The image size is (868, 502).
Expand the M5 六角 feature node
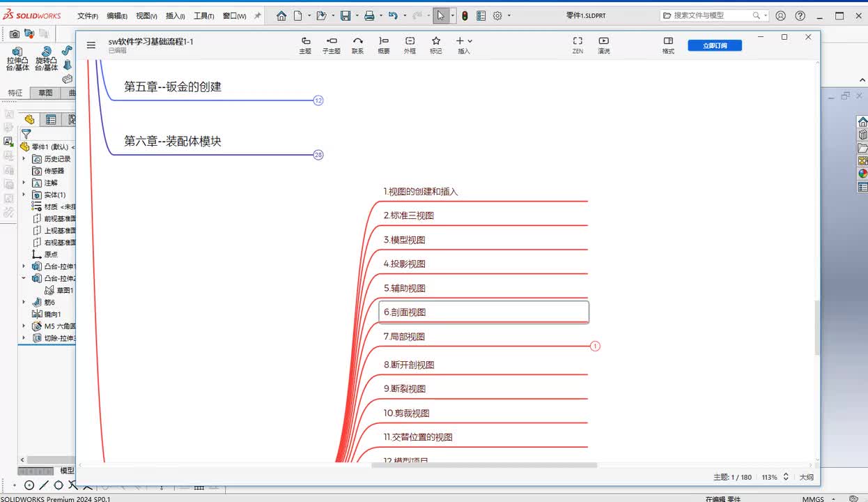(x=24, y=326)
